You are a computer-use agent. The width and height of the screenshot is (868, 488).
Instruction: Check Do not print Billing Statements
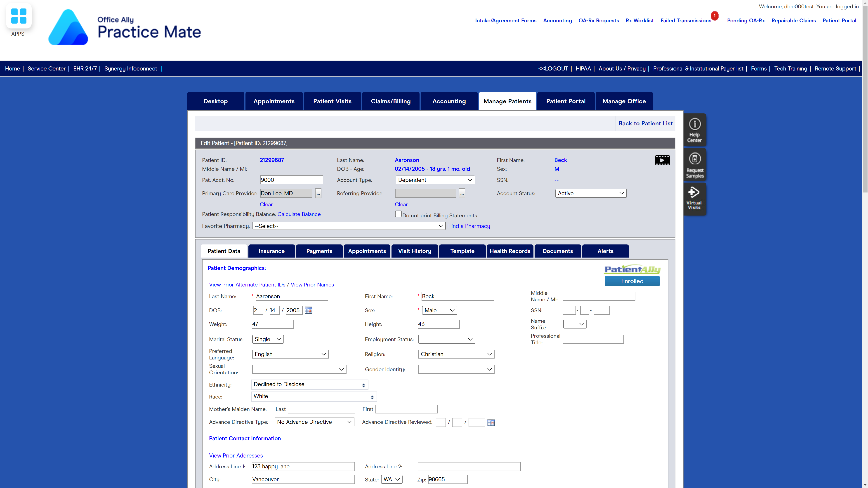tap(398, 214)
